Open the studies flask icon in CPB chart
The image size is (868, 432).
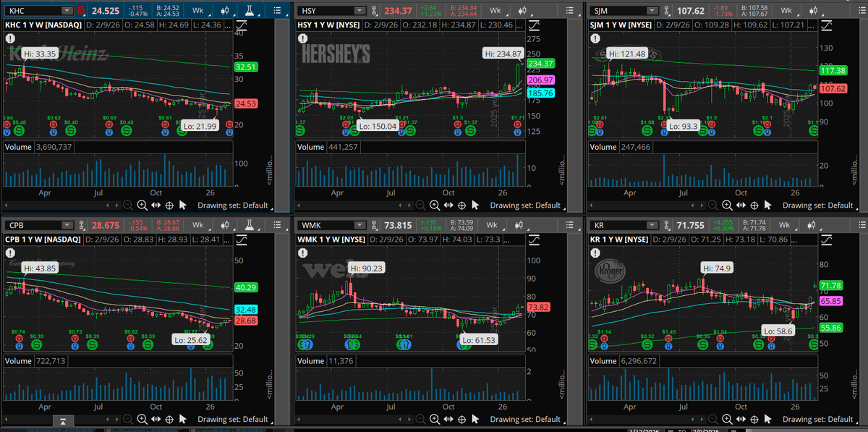(249, 225)
